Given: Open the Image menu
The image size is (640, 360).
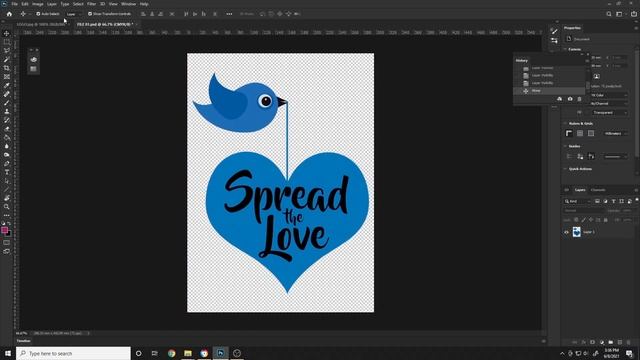Looking at the screenshot, I should 38,4.
